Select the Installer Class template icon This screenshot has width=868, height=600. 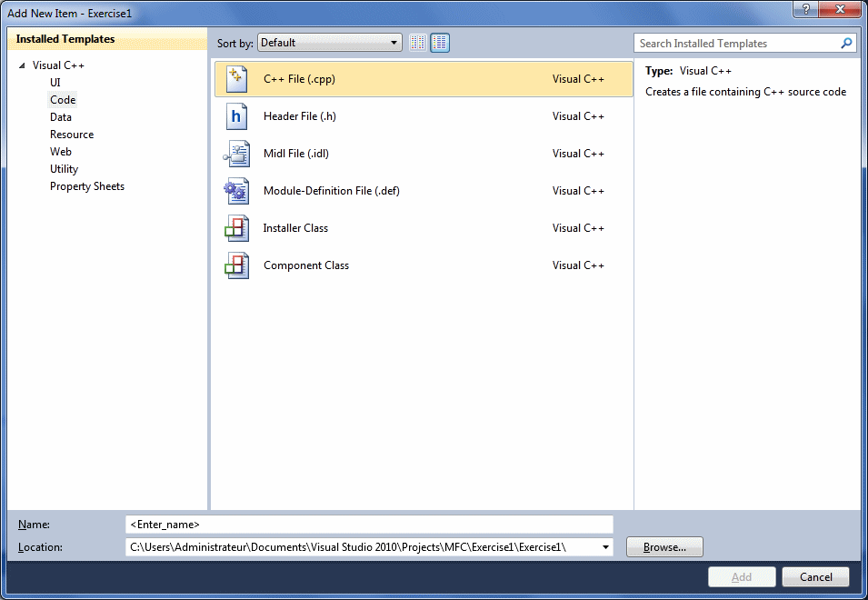coord(236,227)
